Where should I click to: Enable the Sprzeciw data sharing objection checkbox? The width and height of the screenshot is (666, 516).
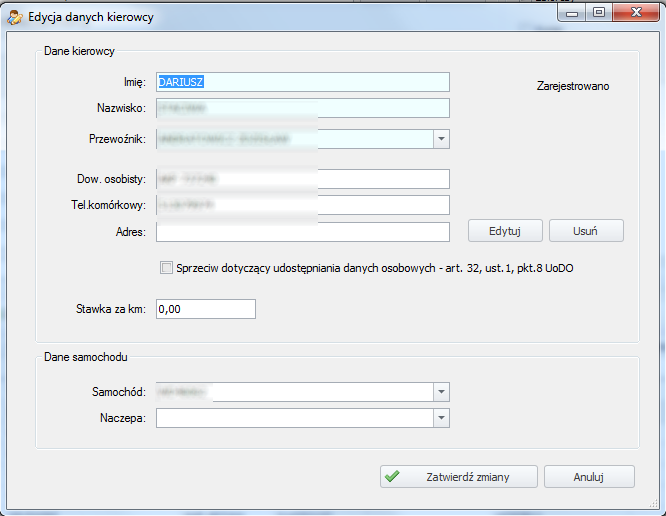tap(166, 268)
